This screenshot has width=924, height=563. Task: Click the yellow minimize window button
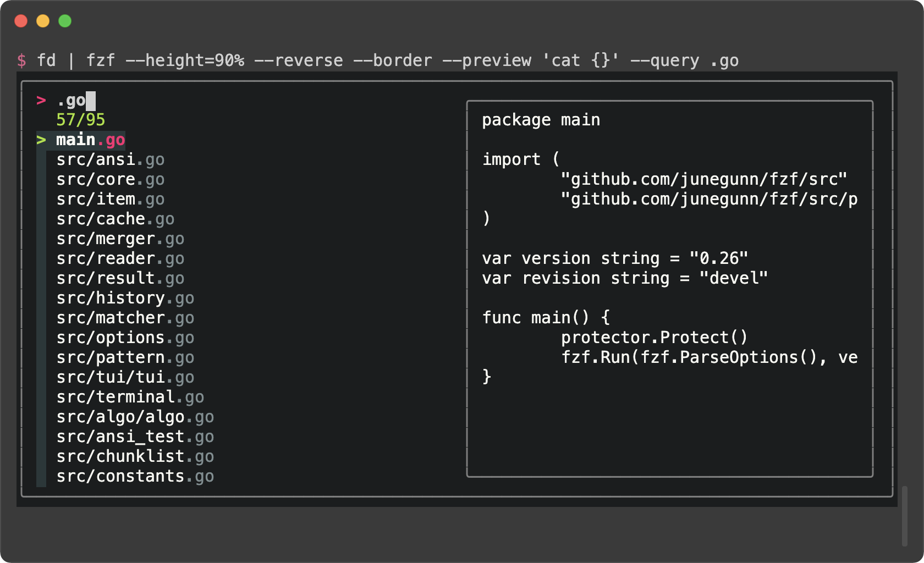point(43,21)
